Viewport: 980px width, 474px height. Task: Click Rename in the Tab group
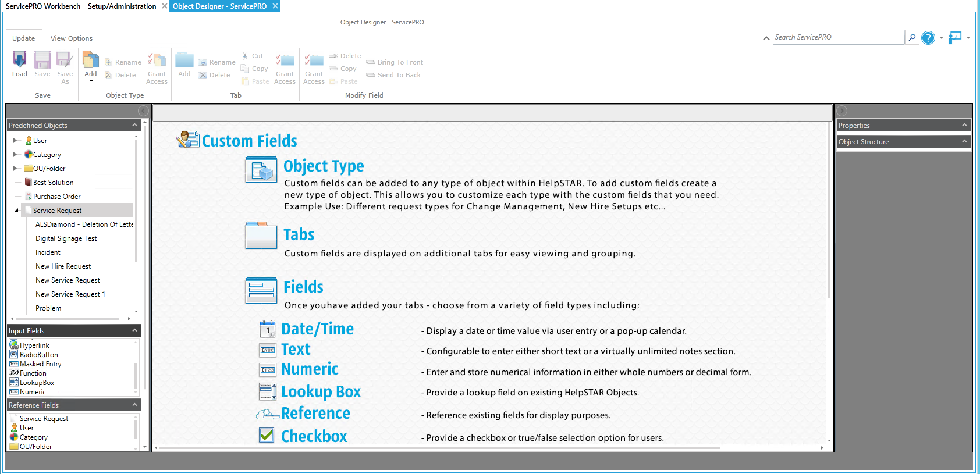[216, 62]
